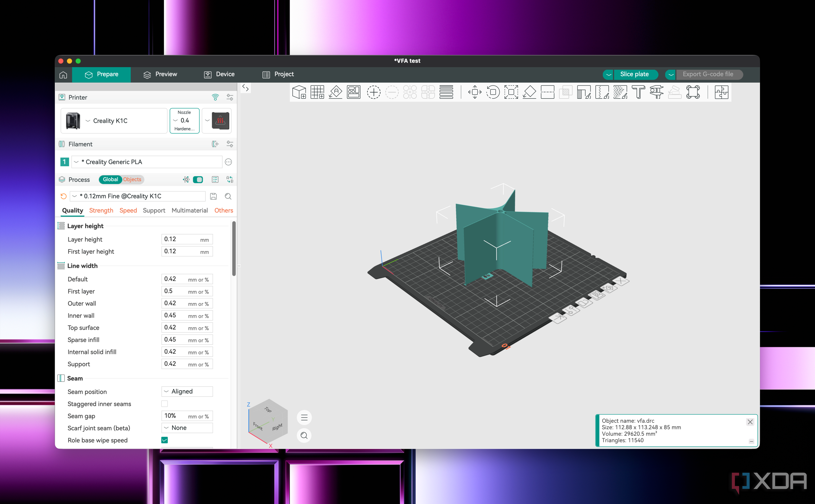Save the process preset with the disk icon
The height and width of the screenshot is (504, 815).
[213, 196]
